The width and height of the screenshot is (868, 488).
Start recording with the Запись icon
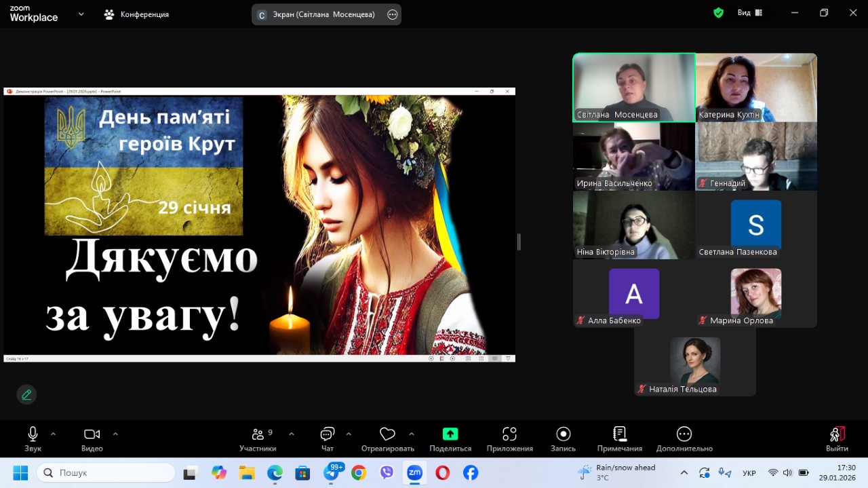coord(563,434)
